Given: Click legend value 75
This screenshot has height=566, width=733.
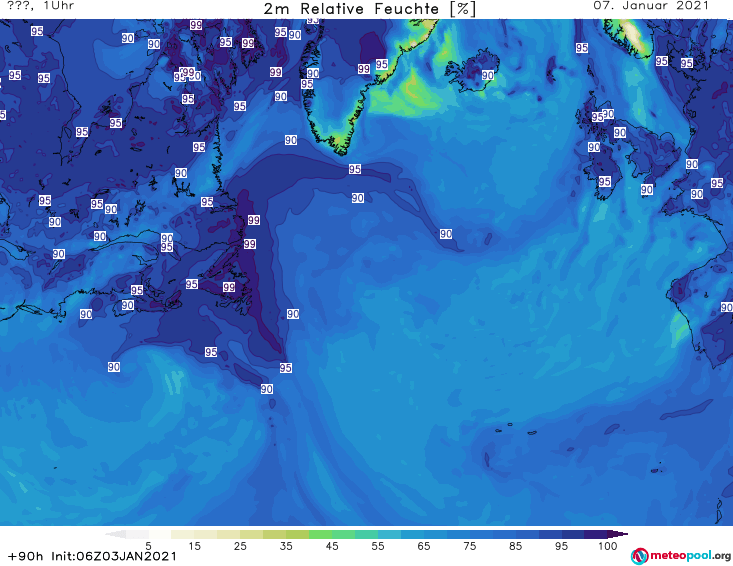Looking at the screenshot, I should pos(470,546).
